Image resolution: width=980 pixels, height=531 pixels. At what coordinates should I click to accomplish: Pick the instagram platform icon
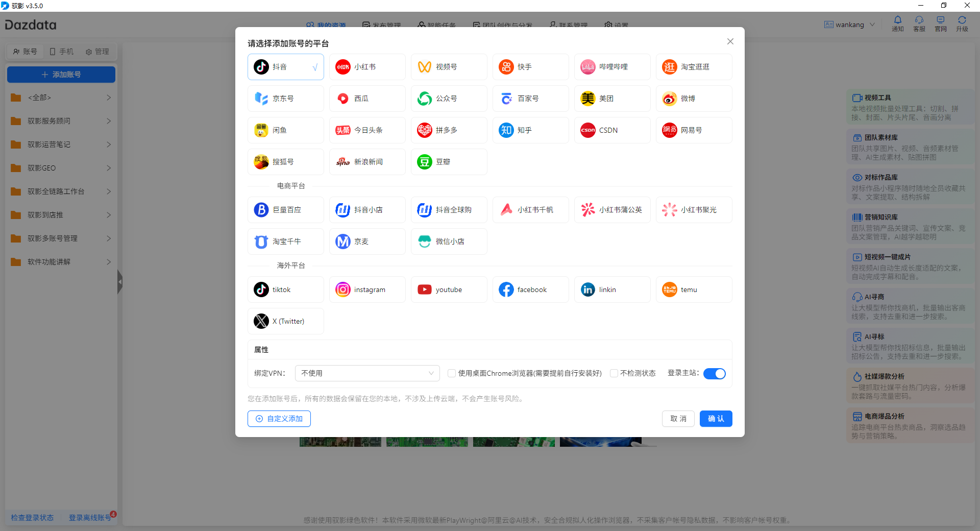click(343, 289)
